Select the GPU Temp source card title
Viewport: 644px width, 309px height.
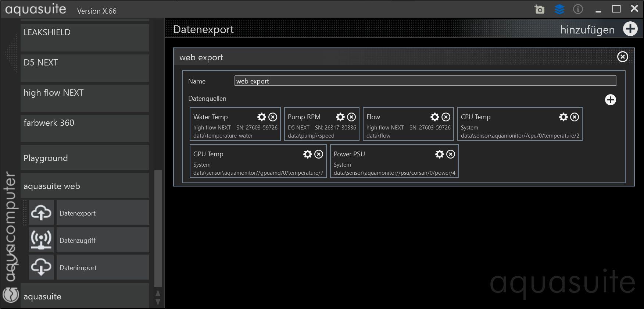pos(208,154)
